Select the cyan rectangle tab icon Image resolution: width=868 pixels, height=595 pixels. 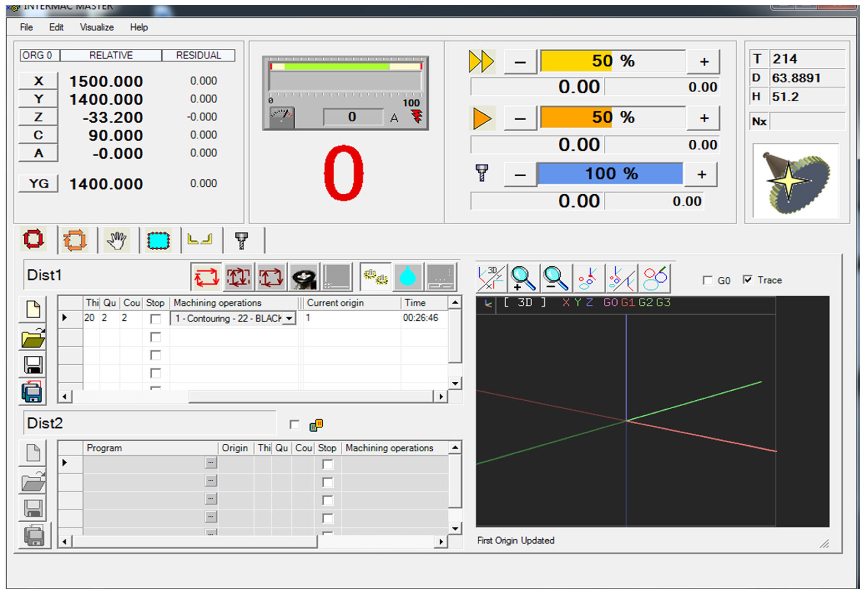(x=158, y=240)
